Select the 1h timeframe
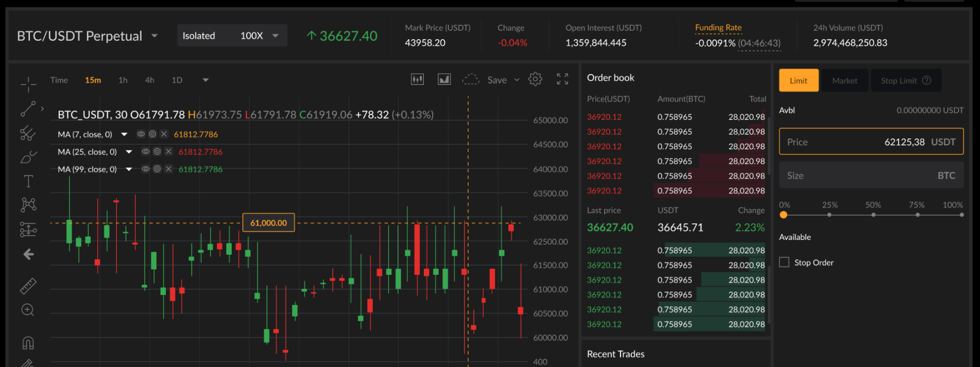 [123, 80]
